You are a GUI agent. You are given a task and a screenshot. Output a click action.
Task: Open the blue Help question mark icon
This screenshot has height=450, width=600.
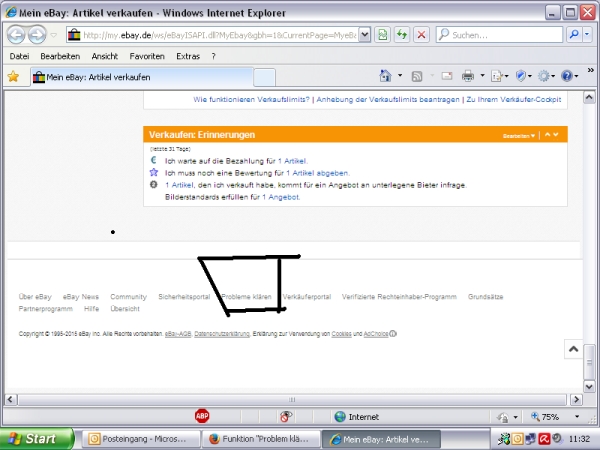[569, 76]
